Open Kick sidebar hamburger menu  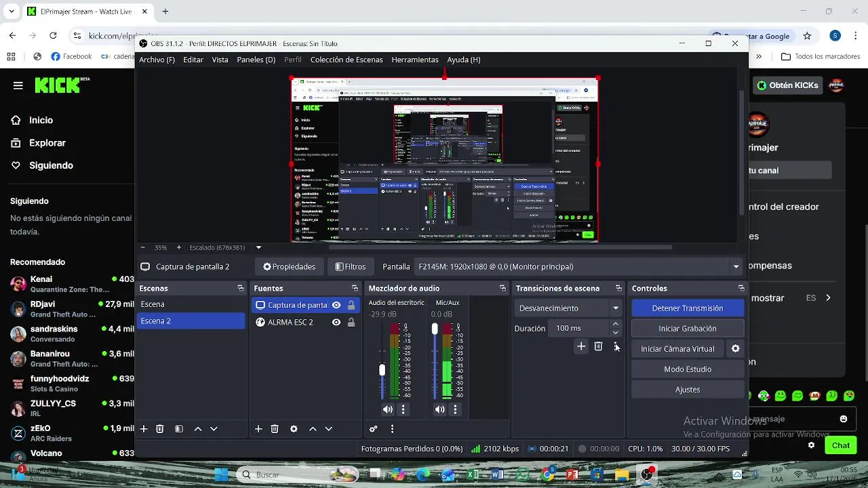(18, 85)
